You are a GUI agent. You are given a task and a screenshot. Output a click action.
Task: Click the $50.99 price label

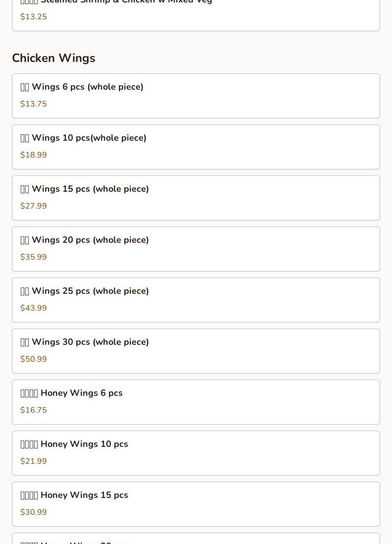point(33,359)
